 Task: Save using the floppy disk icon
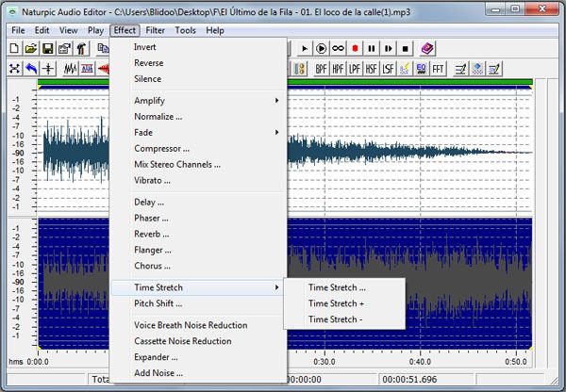click(48, 48)
